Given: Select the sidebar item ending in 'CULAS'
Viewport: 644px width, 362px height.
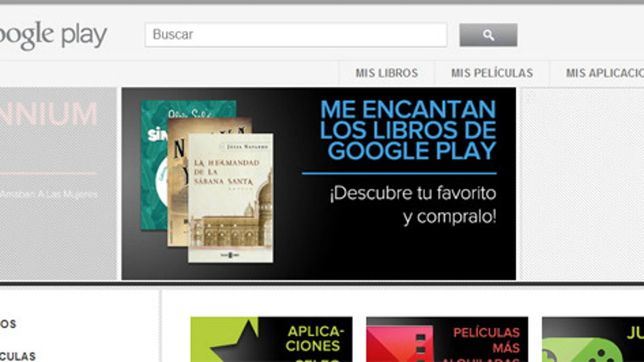Looking at the screenshot, I should pyautogui.click(x=18, y=356).
